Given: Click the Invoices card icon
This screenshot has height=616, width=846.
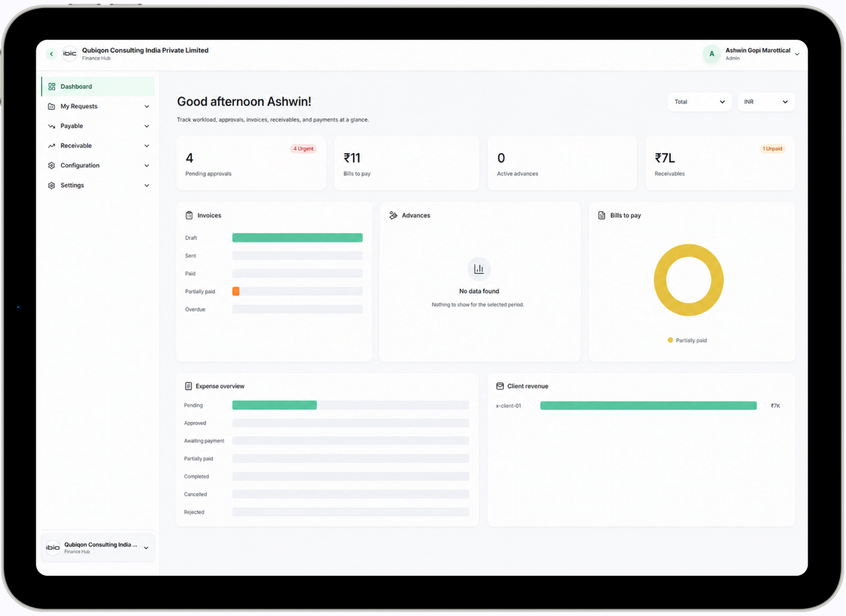Looking at the screenshot, I should pyautogui.click(x=189, y=215).
